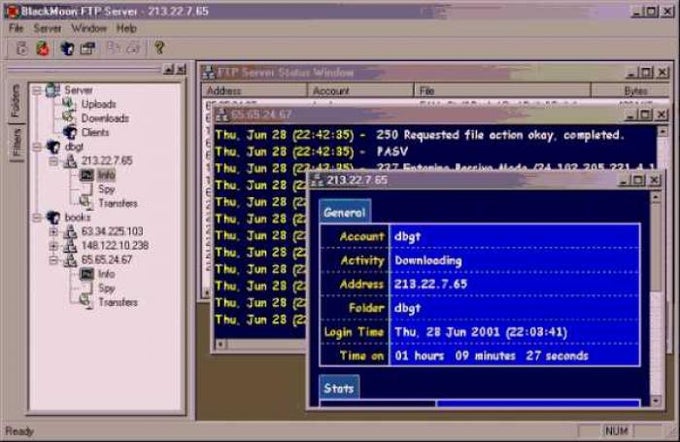The height and width of the screenshot is (442, 680).
Task: Click the Server node computer icon
Action: (53, 90)
